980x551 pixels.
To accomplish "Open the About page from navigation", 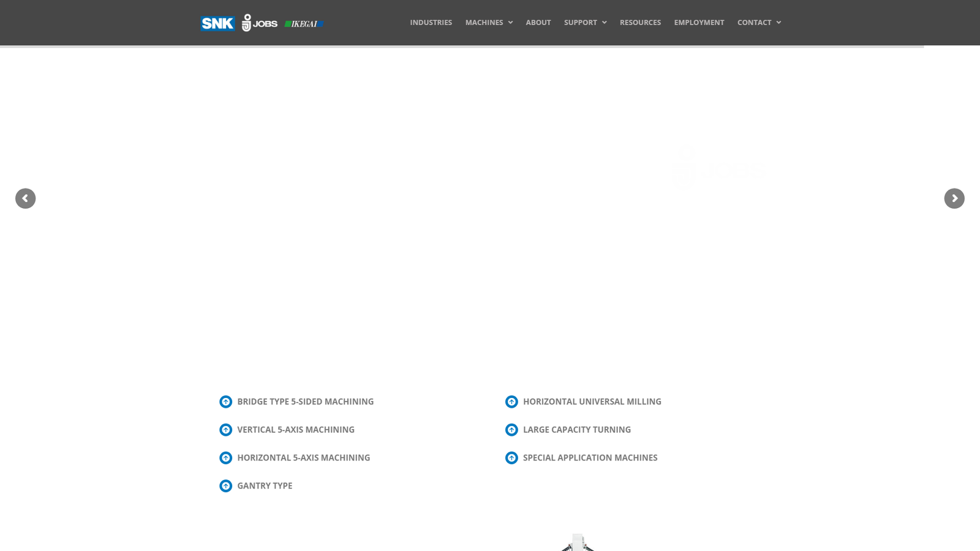I will [538, 23].
